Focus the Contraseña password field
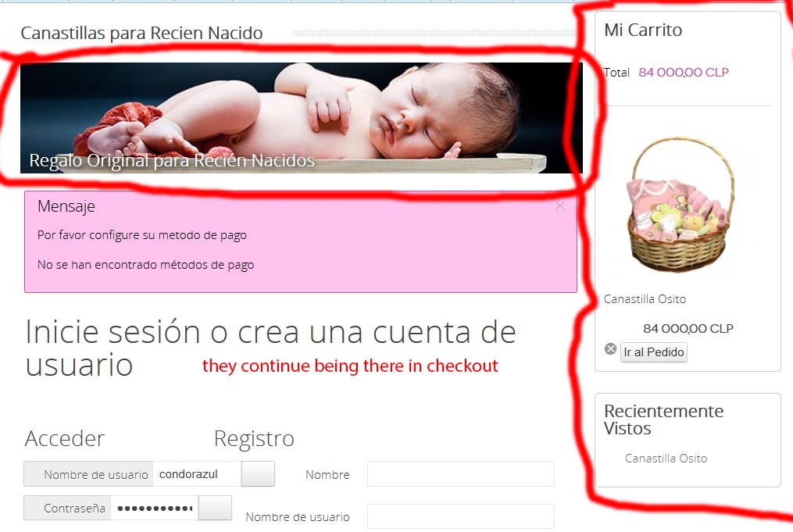This screenshot has width=793, height=532. [155, 509]
